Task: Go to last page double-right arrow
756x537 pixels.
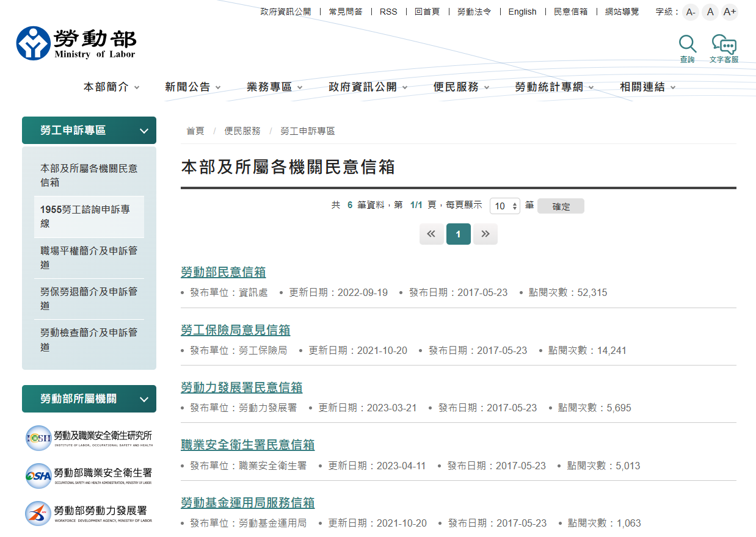Action: pos(485,234)
